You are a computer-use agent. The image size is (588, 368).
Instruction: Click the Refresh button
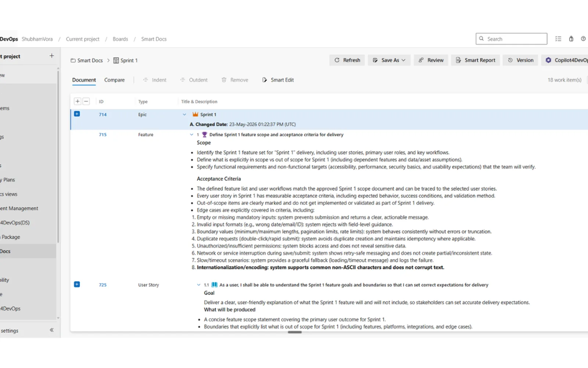tap(348, 60)
